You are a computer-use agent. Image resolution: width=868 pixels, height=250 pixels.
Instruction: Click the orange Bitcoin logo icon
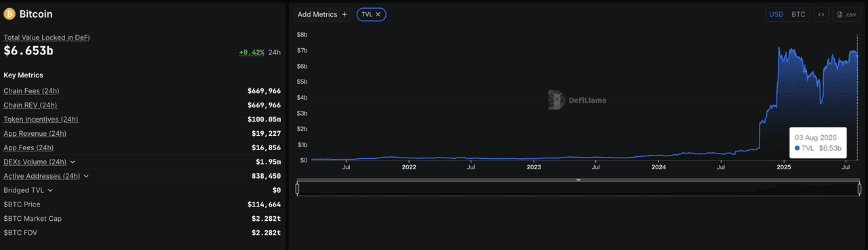(x=9, y=14)
